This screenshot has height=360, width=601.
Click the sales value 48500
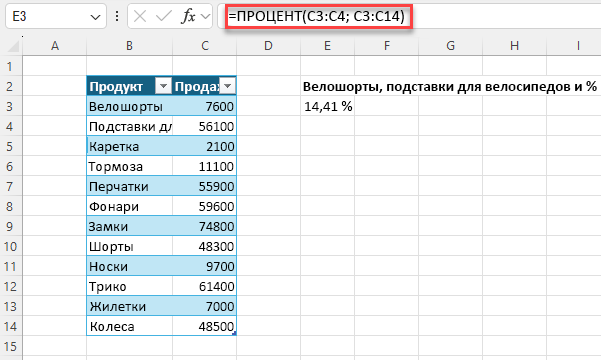(x=205, y=326)
